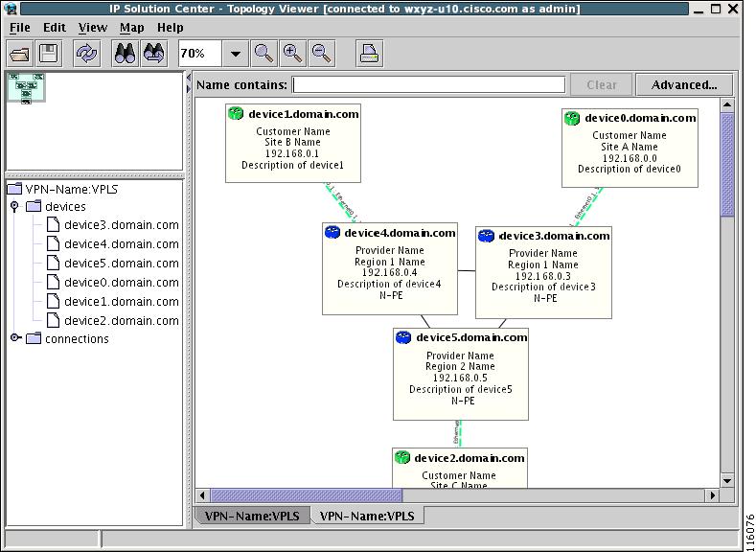Open the zoom percentage dropdown arrow

click(x=236, y=54)
